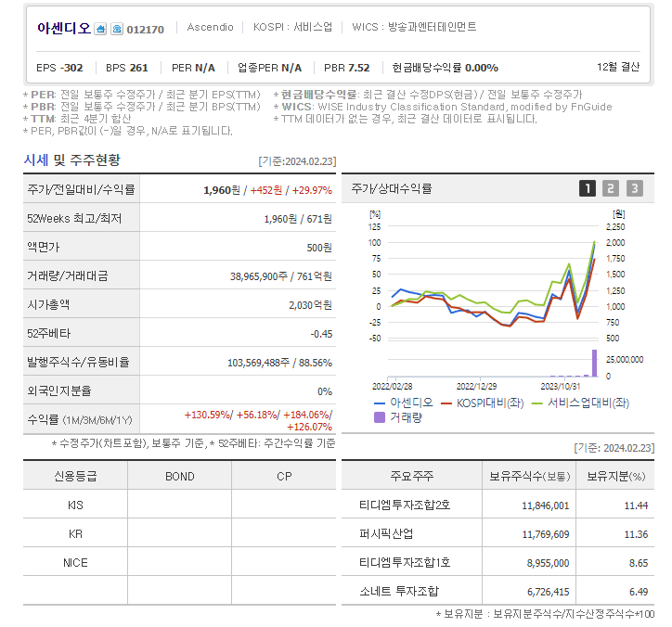Click 신용등급 column header
Viewport: 672px width, 627px height.
(x=75, y=476)
